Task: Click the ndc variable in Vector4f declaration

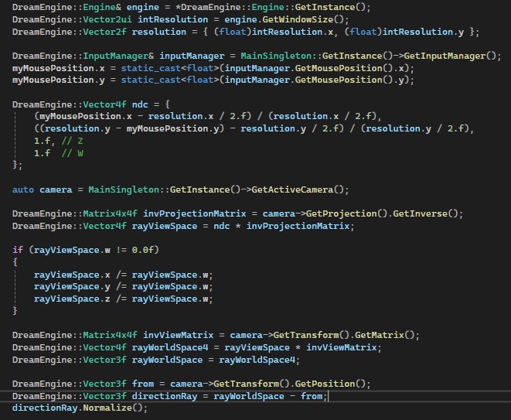Action: click(x=140, y=104)
